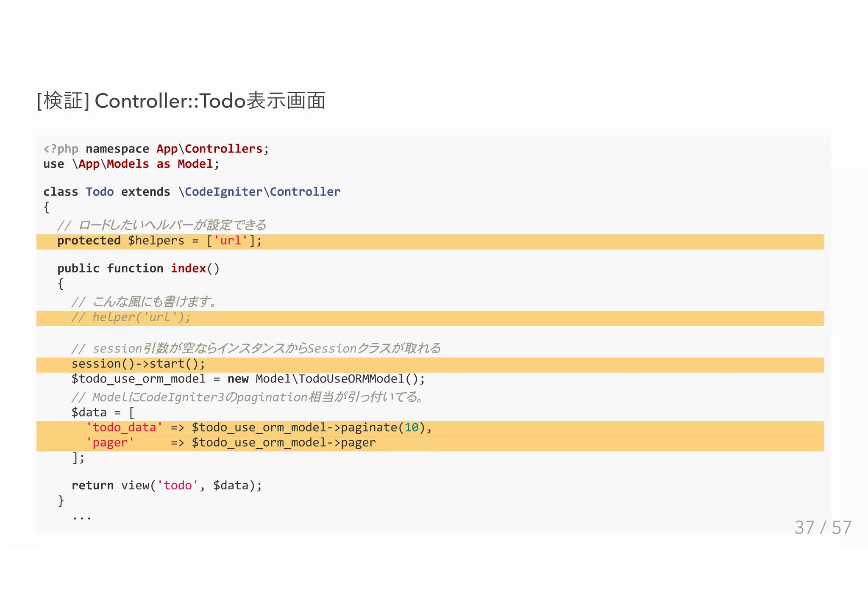Click the '...' ellipsis at code end
The image size is (868, 613).
82,518
